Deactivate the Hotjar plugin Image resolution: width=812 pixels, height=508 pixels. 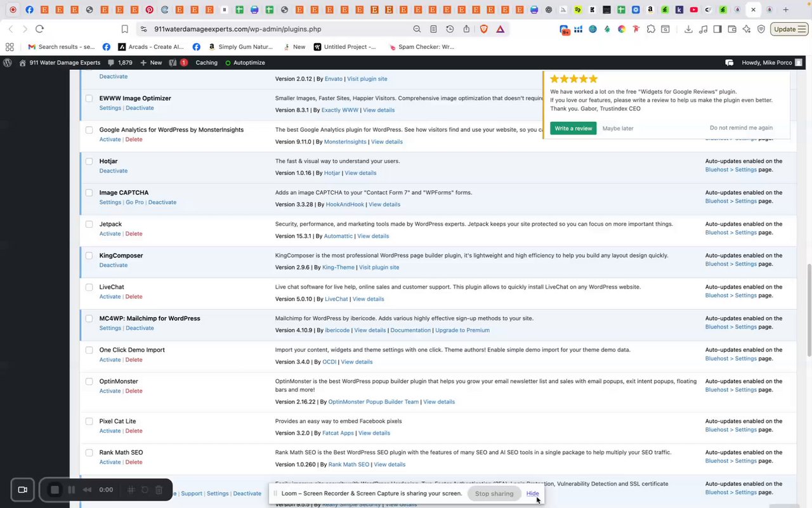pyautogui.click(x=114, y=171)
